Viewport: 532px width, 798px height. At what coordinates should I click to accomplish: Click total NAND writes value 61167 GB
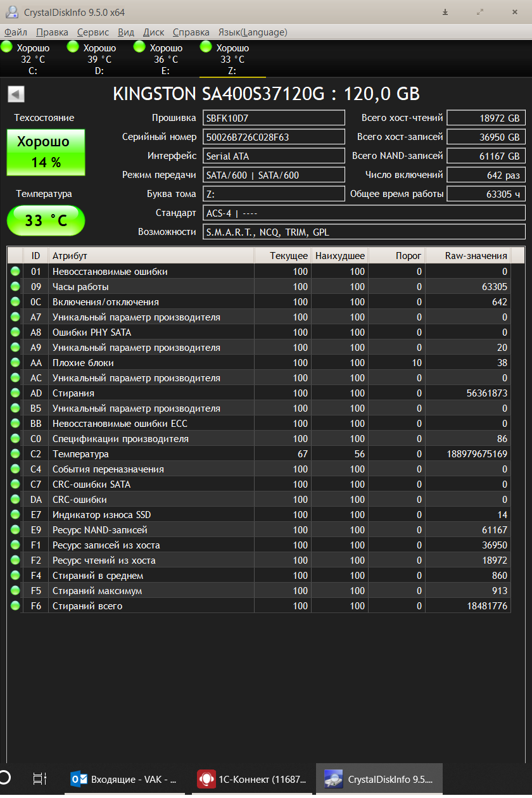coord(486,156)
